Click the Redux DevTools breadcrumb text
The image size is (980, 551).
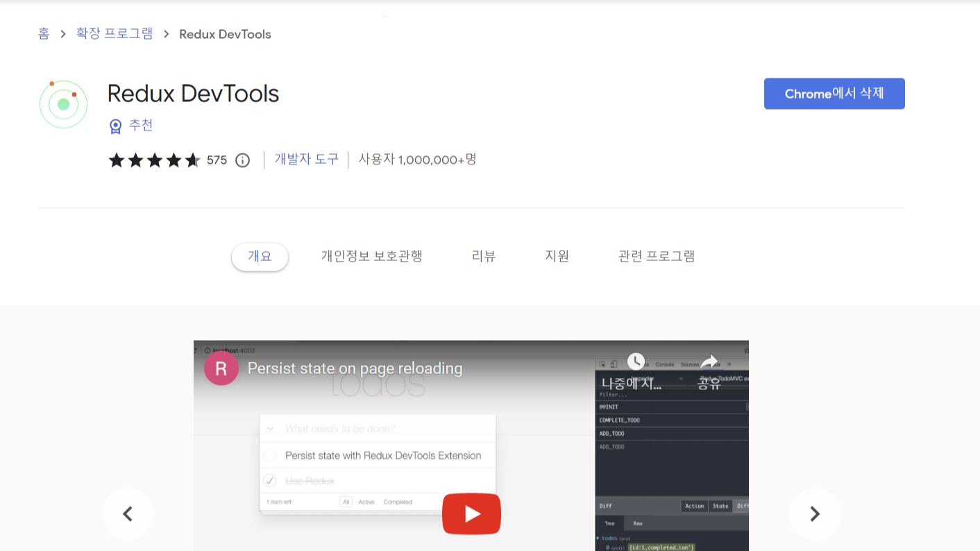pos(225,34)
